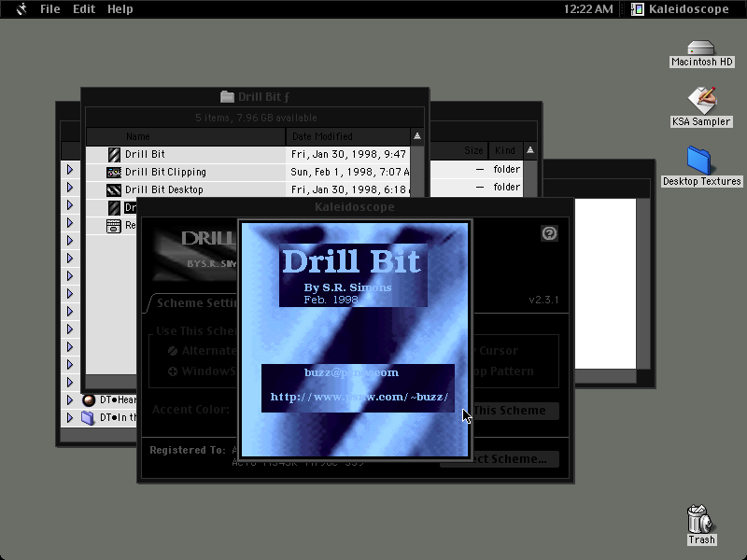This screenshot has width=747, height=560.
Task: Select the Drill Bit Desktop file name
Action: [x=164, y=189]
